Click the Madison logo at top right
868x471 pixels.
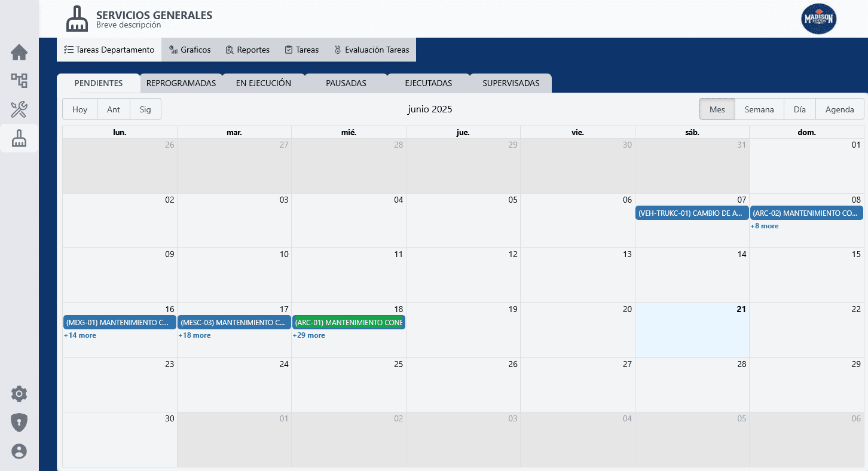(x=818, y=19)
